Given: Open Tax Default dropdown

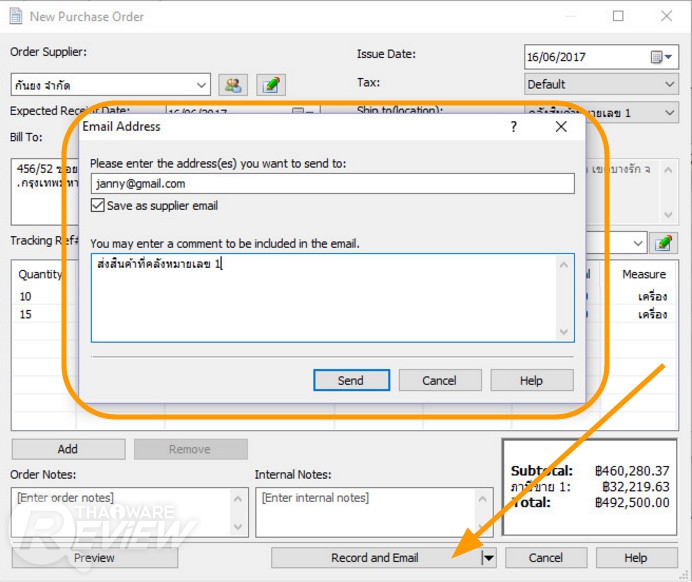Looking at the screenshot, I should pyautogui.click(x=669, y=84).
